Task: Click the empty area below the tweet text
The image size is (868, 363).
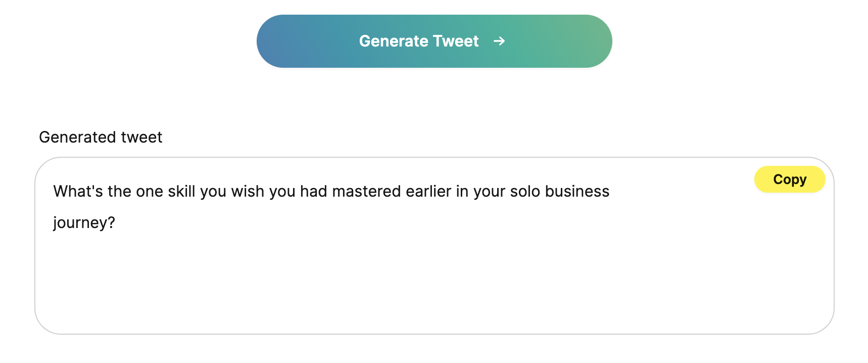Action: [x=433, y=283]
